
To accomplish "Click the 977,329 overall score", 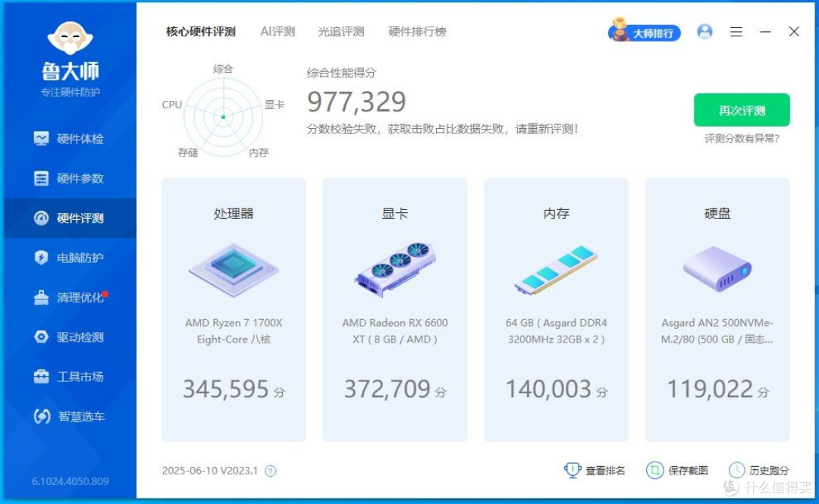I will 356,102.
